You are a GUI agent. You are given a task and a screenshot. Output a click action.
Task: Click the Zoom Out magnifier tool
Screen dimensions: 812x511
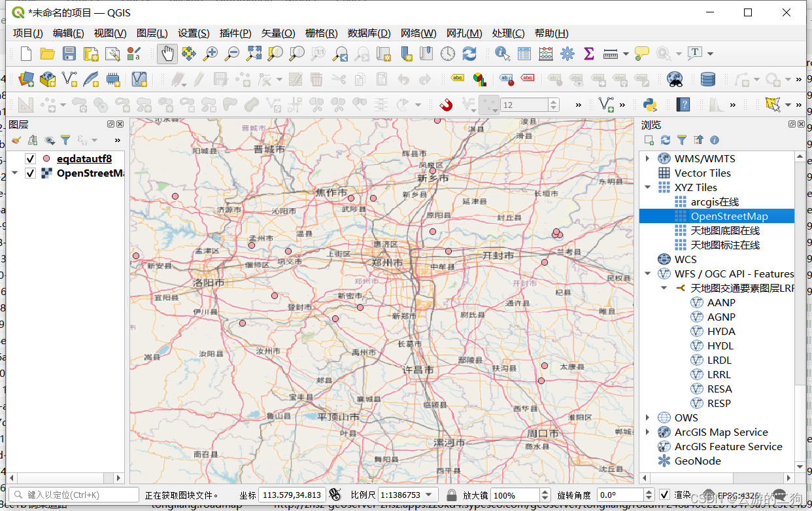pos(231,54)
